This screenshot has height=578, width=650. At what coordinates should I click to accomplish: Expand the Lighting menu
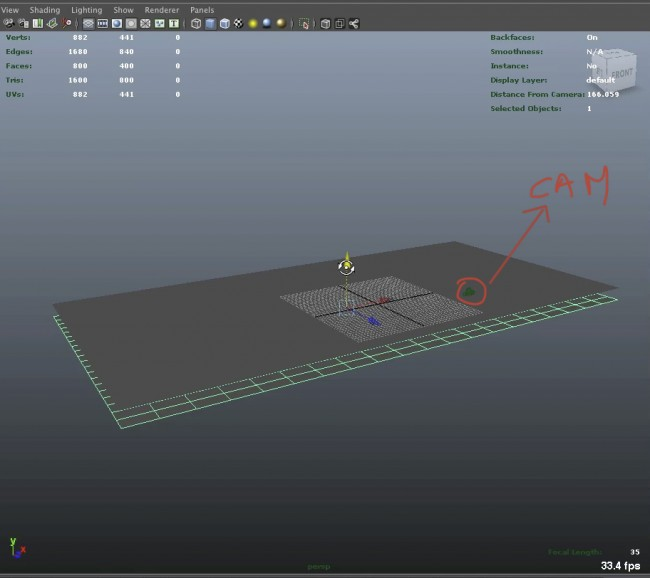[x=86, y=10]
